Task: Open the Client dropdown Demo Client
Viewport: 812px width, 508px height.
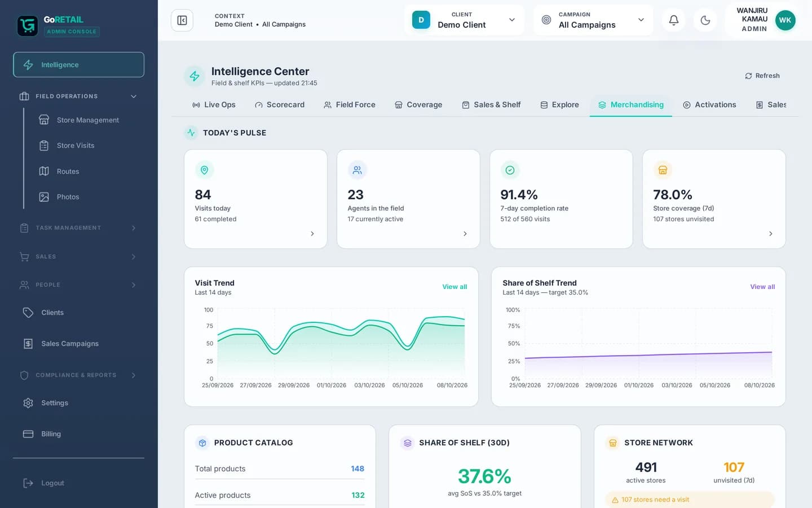Action: 464,20
